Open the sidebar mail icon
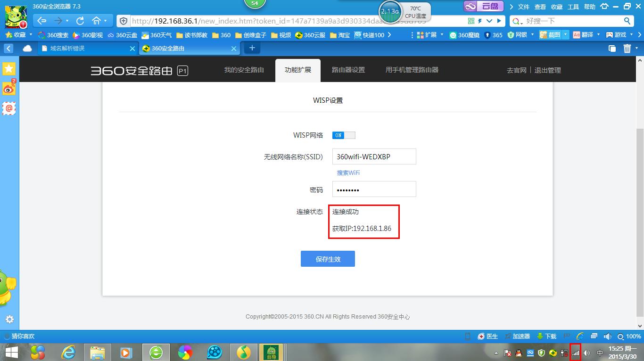644x361 pixels. pos(9,108)
